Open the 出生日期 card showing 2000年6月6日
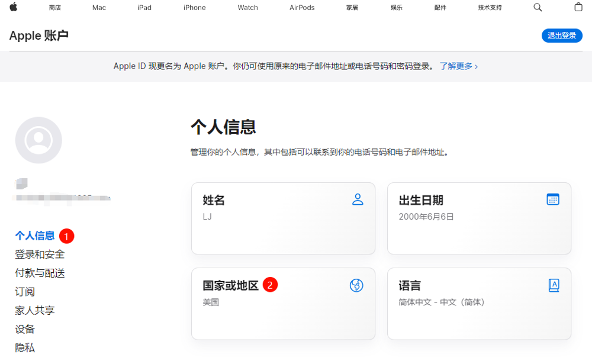 pos(479,218)
